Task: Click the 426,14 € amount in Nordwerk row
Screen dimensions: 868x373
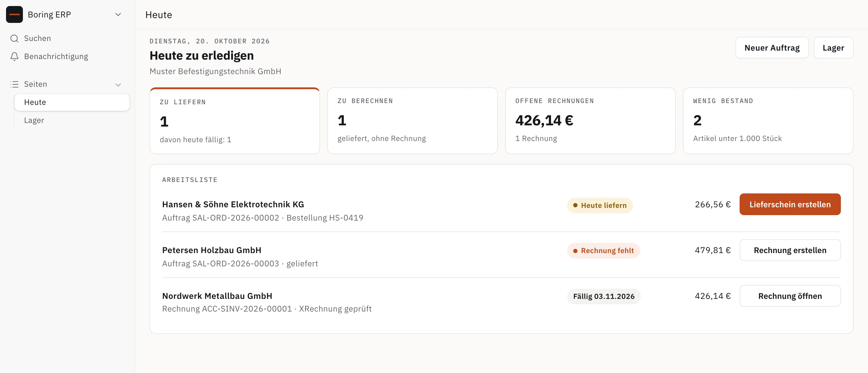Action: pyautogui.click(x=713, y=296)
